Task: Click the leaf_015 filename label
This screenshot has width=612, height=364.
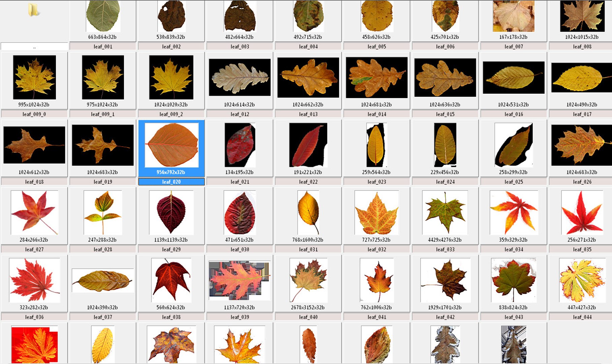Action: 445,114
